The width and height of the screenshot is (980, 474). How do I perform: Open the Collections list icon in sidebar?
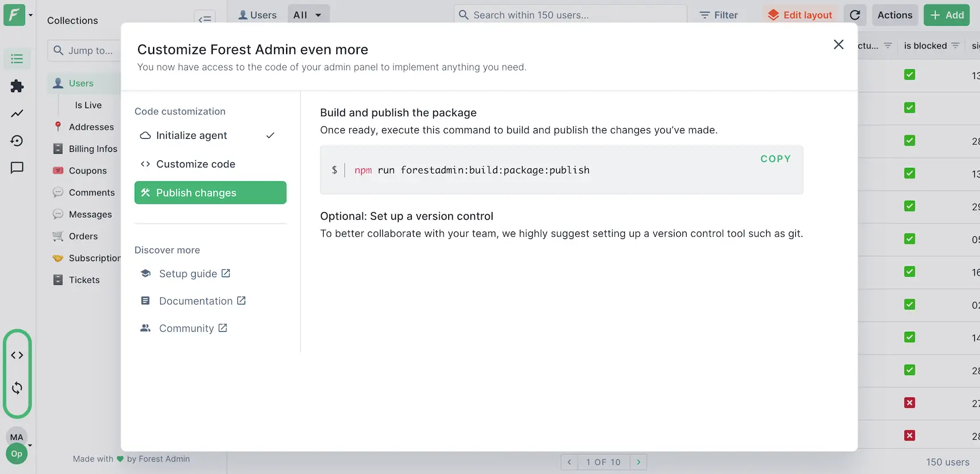coord(17,59)
